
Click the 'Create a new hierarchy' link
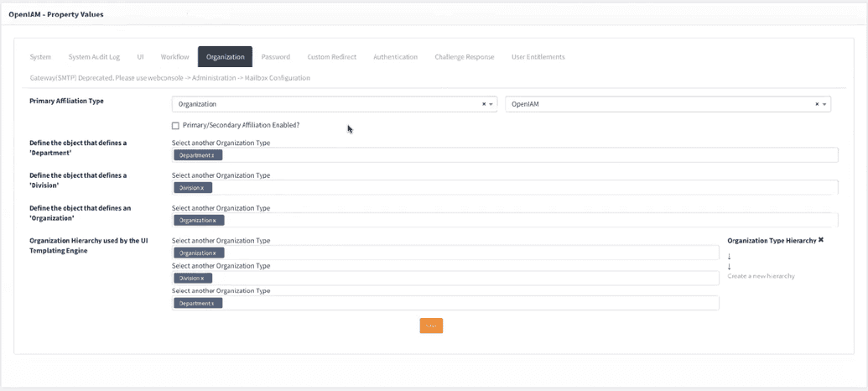(761, 276)
